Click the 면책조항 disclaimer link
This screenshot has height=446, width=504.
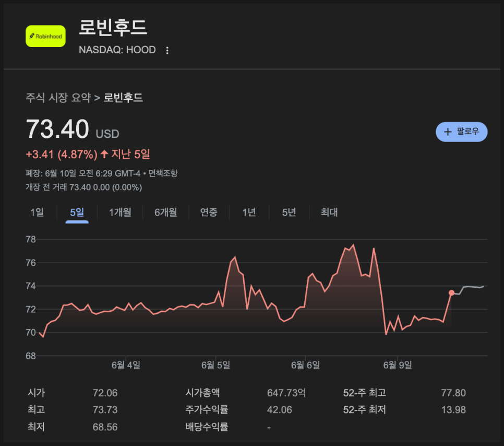(x=163, y=173)
